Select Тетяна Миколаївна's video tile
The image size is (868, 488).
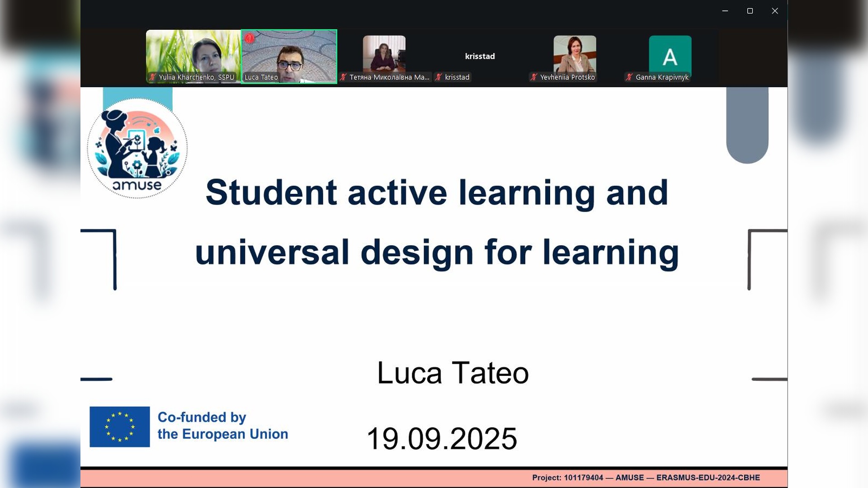[384, 53]
